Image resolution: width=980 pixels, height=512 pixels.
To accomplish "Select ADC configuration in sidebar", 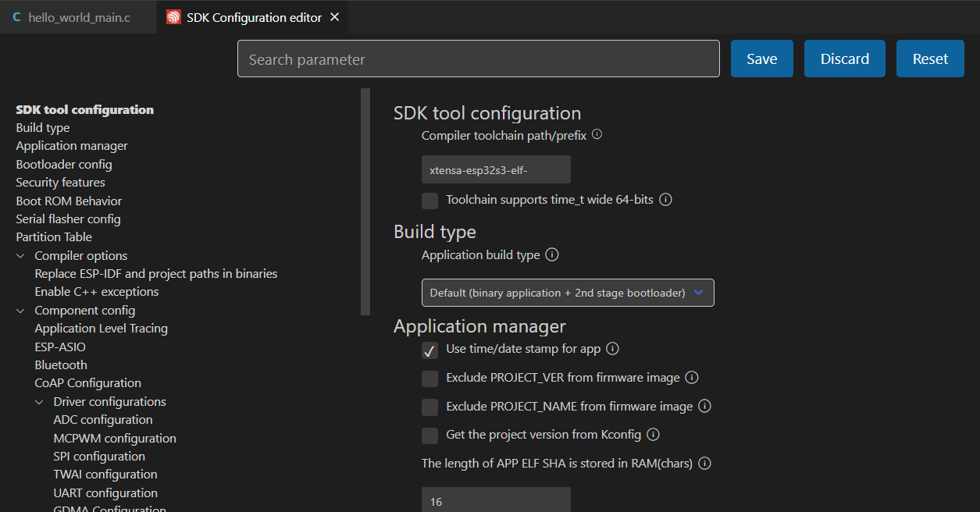I will point(103,420).
